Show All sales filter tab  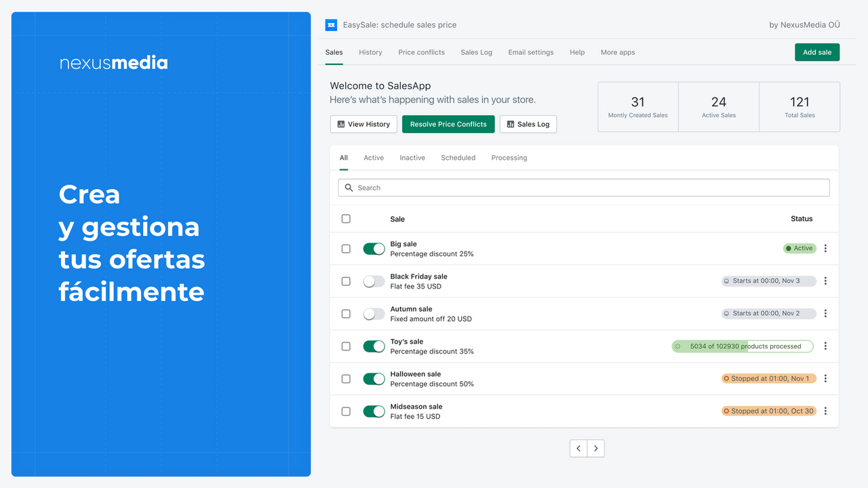(x=344, y=158)
